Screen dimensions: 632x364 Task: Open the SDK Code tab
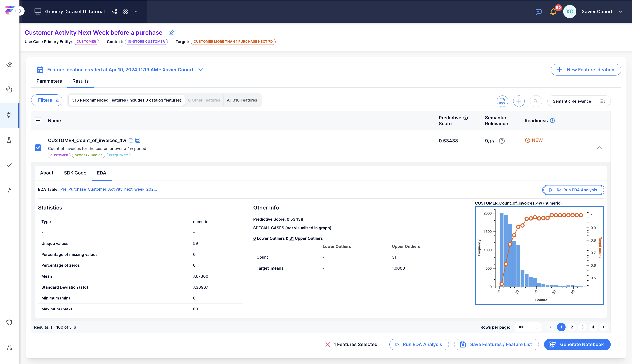tap(75, 173)
